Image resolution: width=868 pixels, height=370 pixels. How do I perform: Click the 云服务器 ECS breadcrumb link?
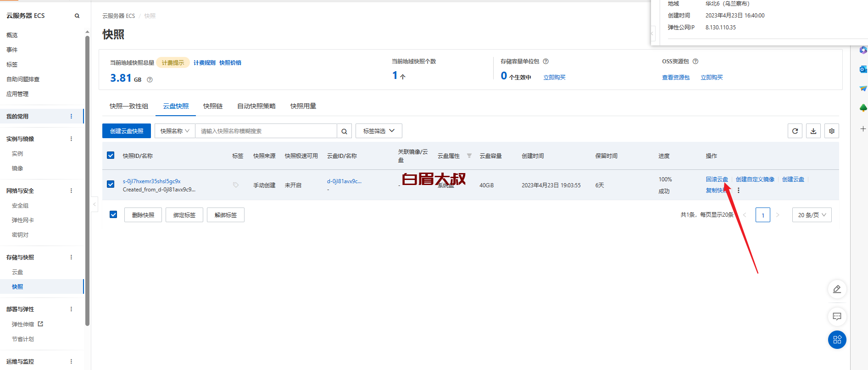click(x=118, y=16)
